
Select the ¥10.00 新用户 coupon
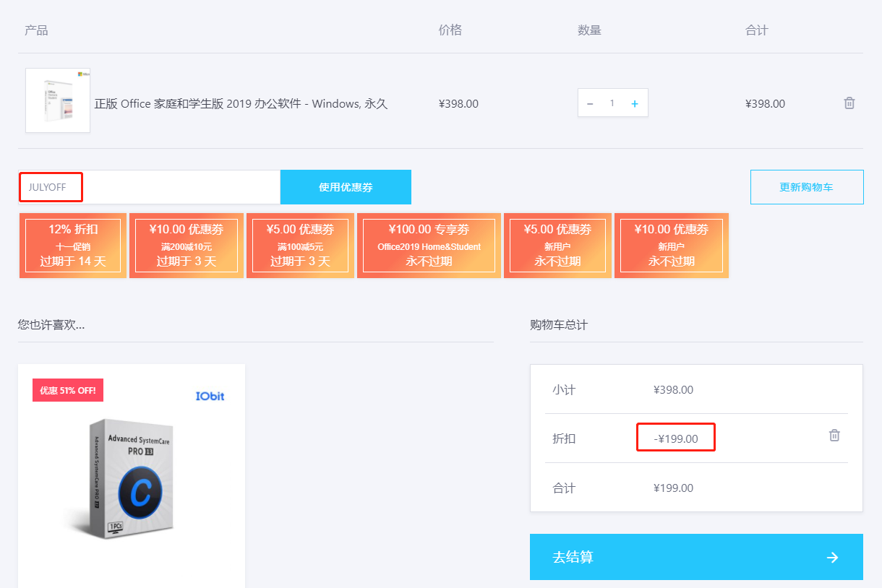click(x=671, y=246)
